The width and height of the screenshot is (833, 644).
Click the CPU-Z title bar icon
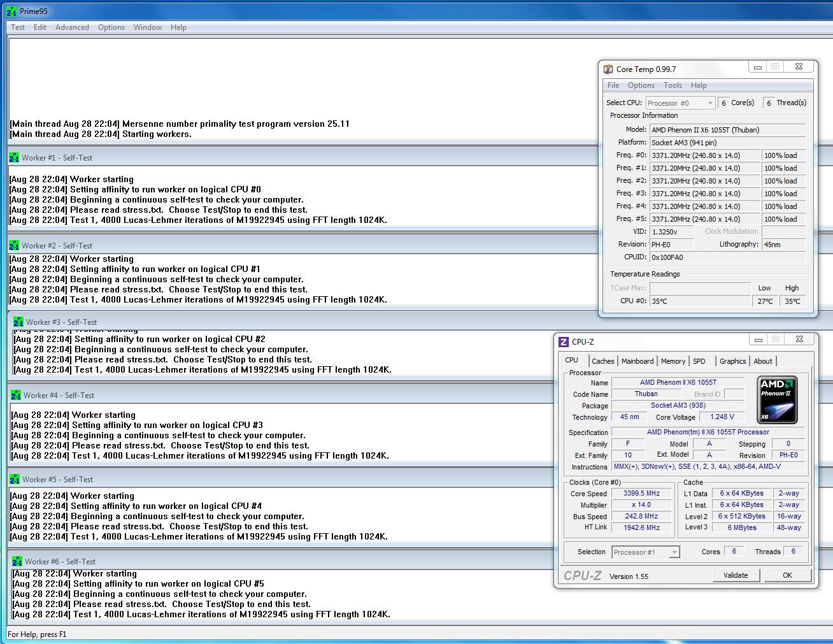[x=564, y=341]
